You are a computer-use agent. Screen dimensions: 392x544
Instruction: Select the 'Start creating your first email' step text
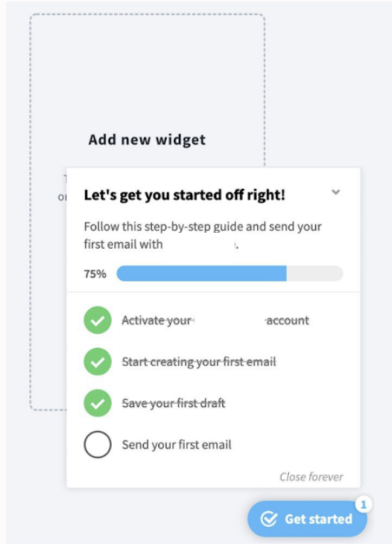coord(199,362)
